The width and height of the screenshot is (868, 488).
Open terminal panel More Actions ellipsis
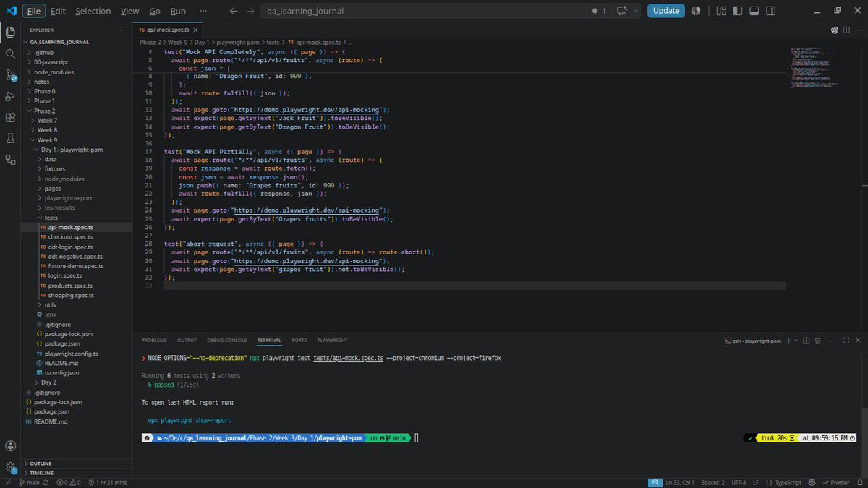pos(828,341)
